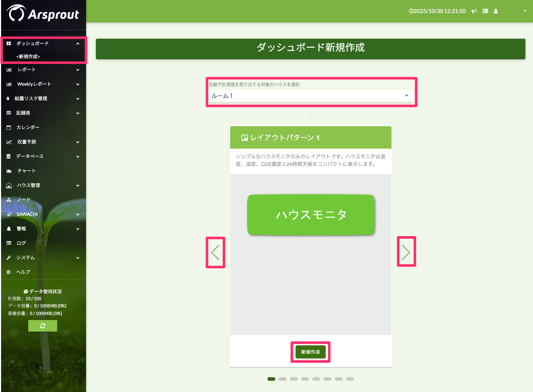Viewport: 533px width, 392px height.
Task: Go to next layout pattern arrow
Action: (406, 252)
